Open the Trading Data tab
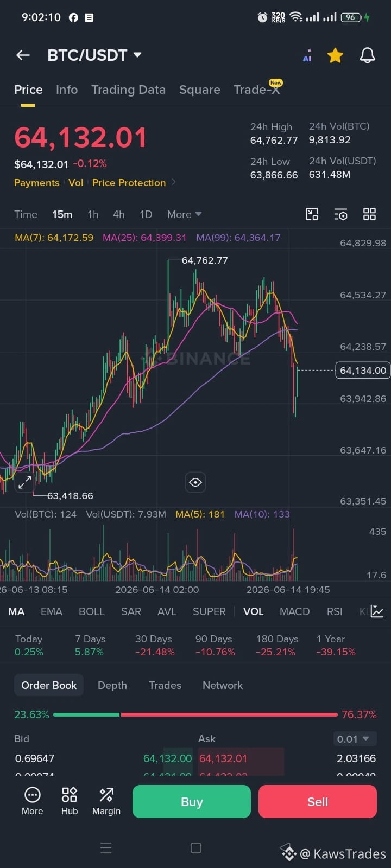The image size is (391, 868). click(x=128, y=90)
